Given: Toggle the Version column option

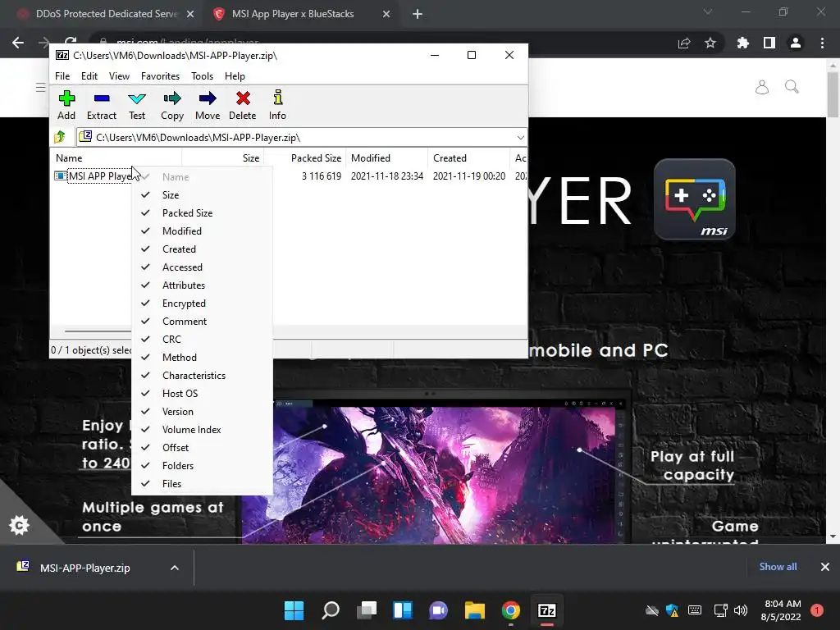Looking at the screenshot, I should click(x=202, y=412).
